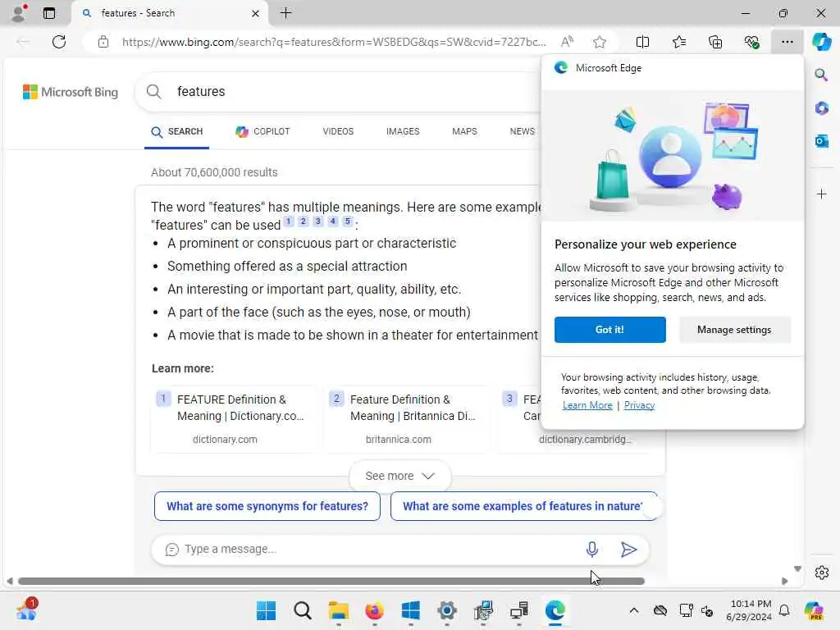This screenshot has height=630, width=840.
Task: Switch to Microsoft Edge taskbar icon
Action: (x=555, y=610)
